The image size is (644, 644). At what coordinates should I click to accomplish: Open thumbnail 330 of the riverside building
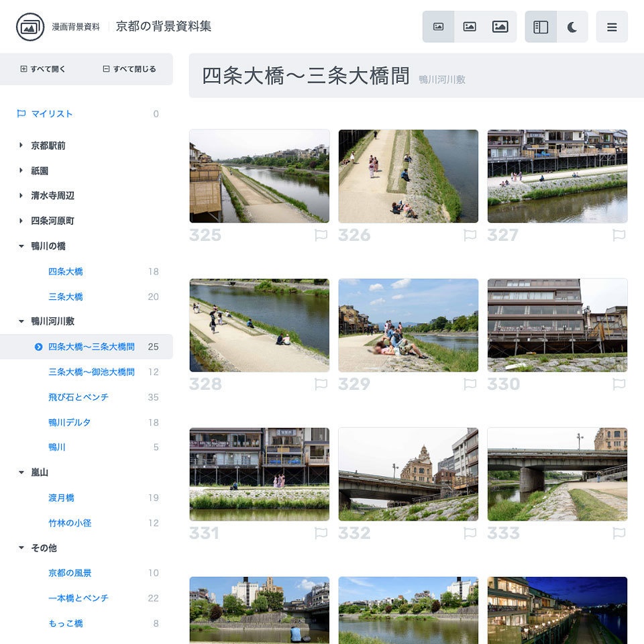point(557,325)
